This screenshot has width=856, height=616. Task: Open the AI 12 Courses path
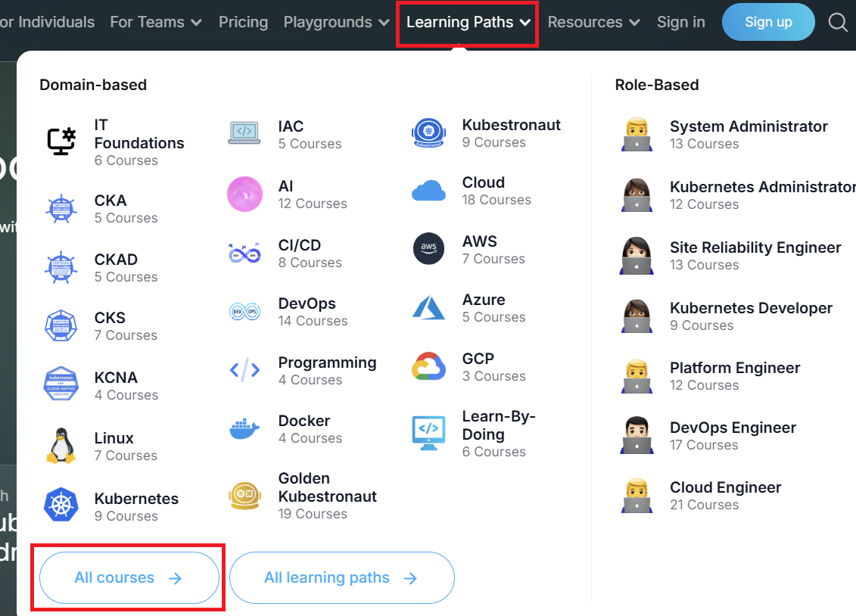pyautogui.click(x=288, y=194)
